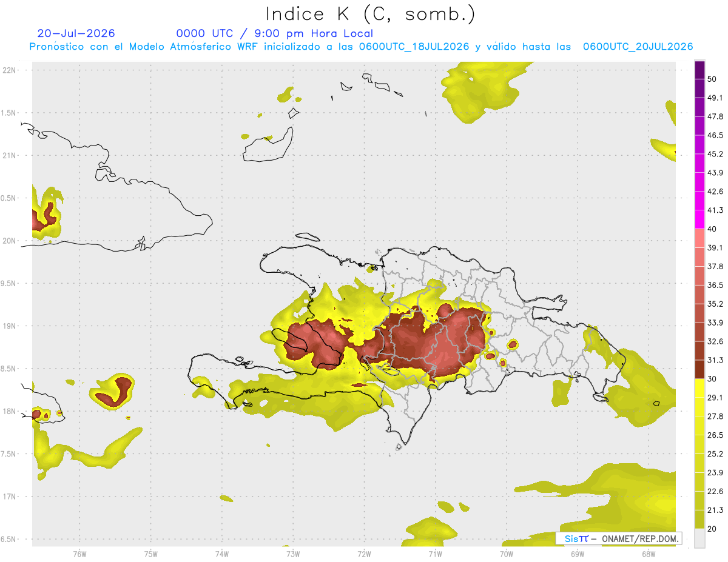Select latitude label "22N"

click(9, 70)
